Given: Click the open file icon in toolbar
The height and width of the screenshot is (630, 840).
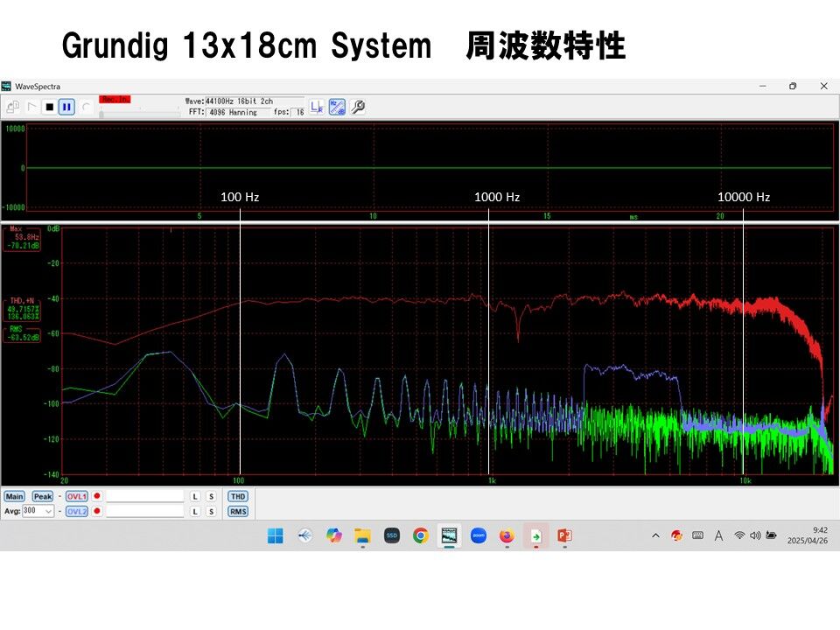Looking at the screenshot, I should coord(13,107).
